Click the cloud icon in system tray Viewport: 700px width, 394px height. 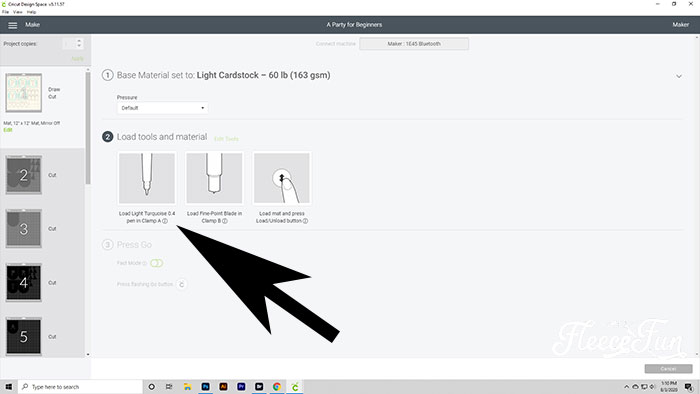[x=635, y=387]
